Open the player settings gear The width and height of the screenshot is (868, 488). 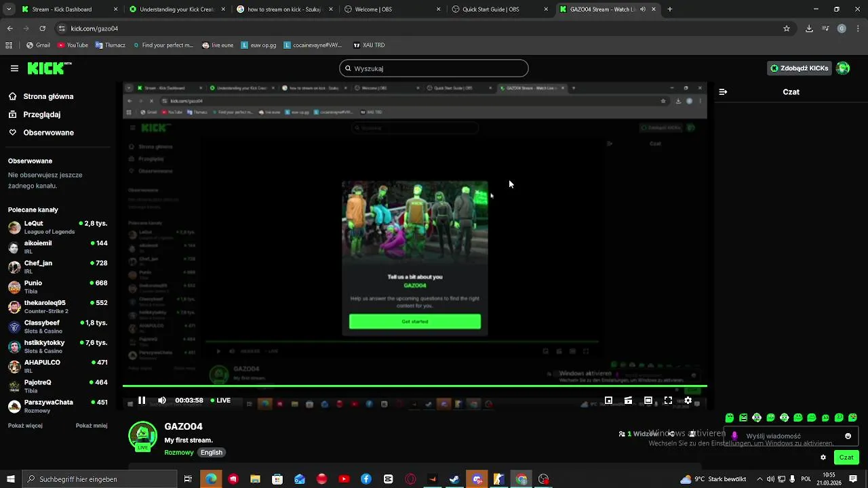coord(688,401)
